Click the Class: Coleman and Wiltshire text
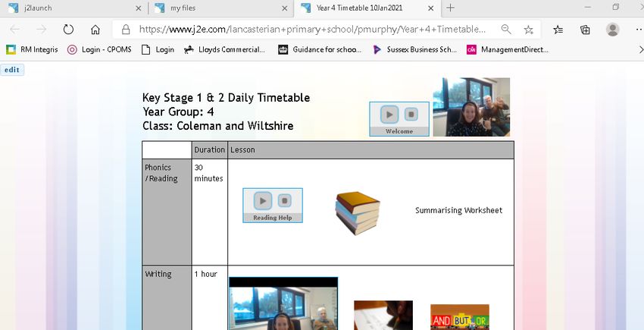This screenshot has width=644, height=330. coord(217,126)
